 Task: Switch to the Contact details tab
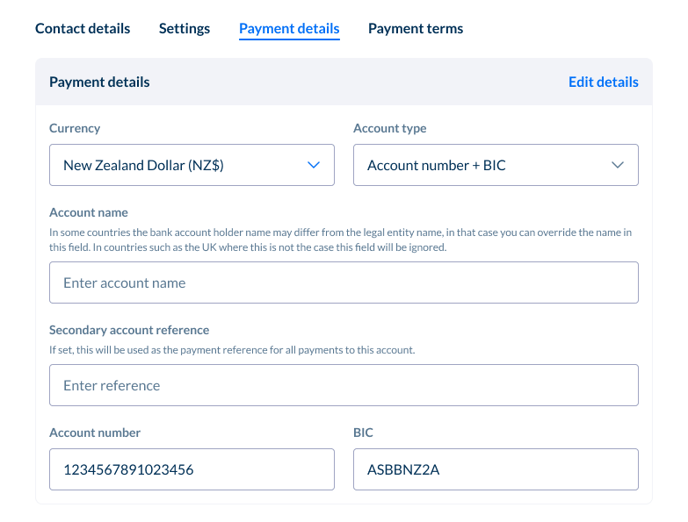(82, 29)
